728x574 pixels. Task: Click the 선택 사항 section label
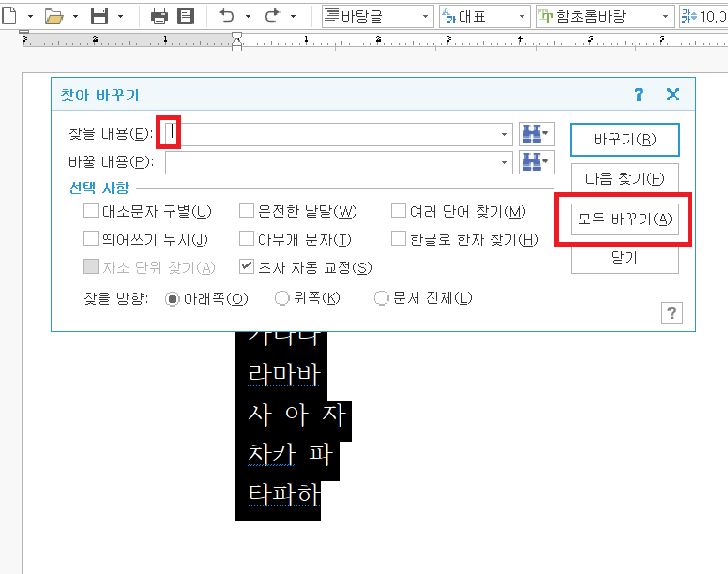click(99, 188)
